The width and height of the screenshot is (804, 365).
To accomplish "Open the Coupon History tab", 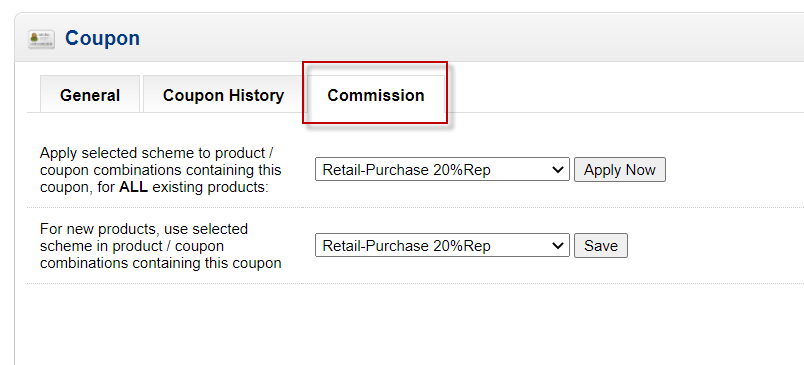I will 223,95.
